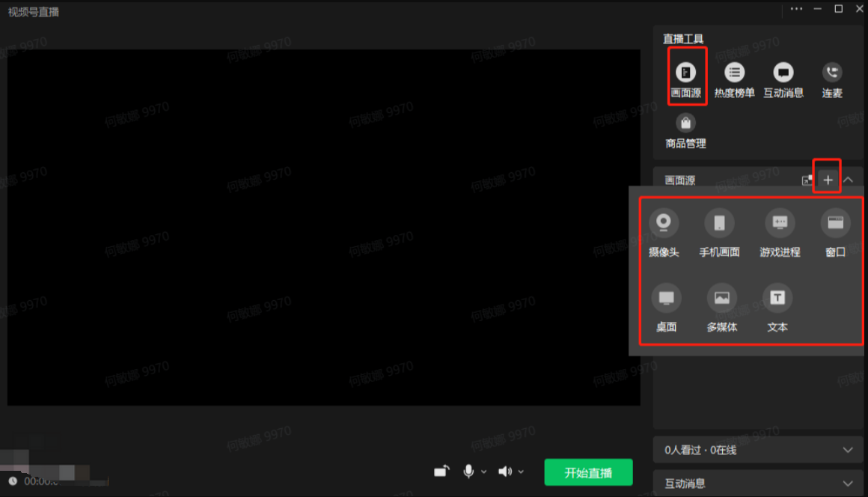The width and height of the screenshot is (868, 497).
Task: Open the 热度榜单 ranking tool
Action: point(734,79)
